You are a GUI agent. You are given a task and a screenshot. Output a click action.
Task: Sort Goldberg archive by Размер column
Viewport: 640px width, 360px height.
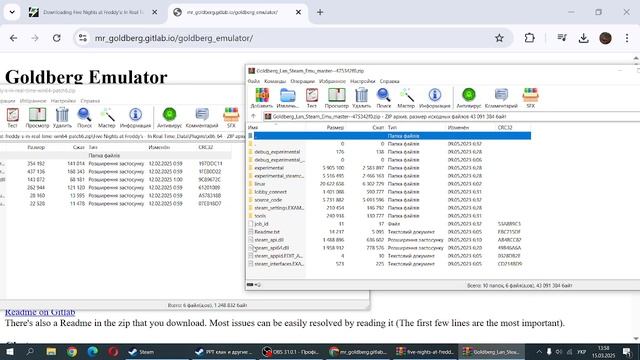[x=335, y=128]
